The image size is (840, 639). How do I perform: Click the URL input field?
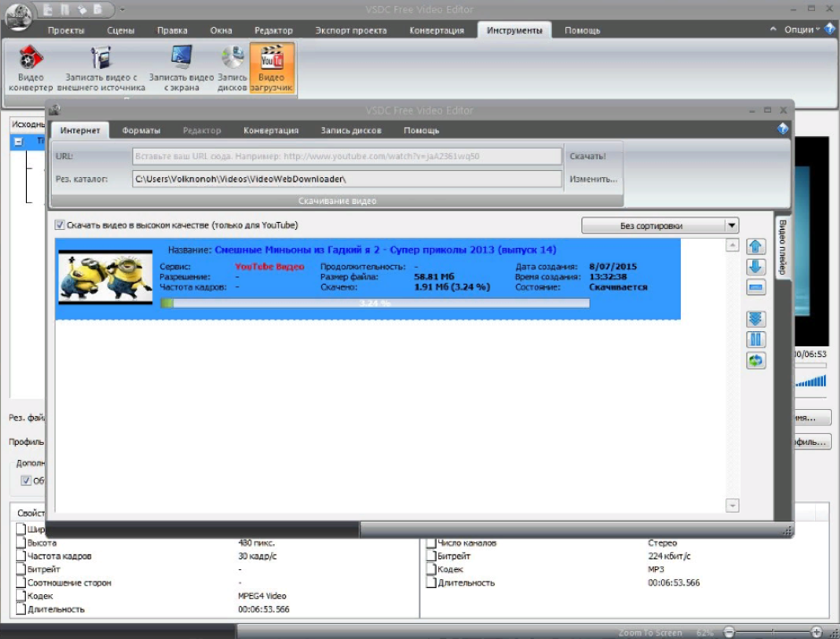tap(347, 157)
